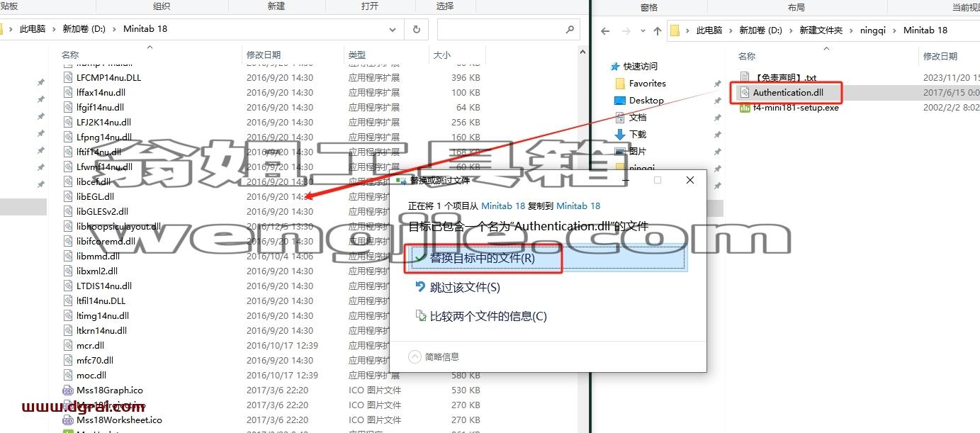Image resolution: width=980 pixels, height=433 pixels.
Task: Open address bar history dropdown in left window
Action: tap(393, 30)
